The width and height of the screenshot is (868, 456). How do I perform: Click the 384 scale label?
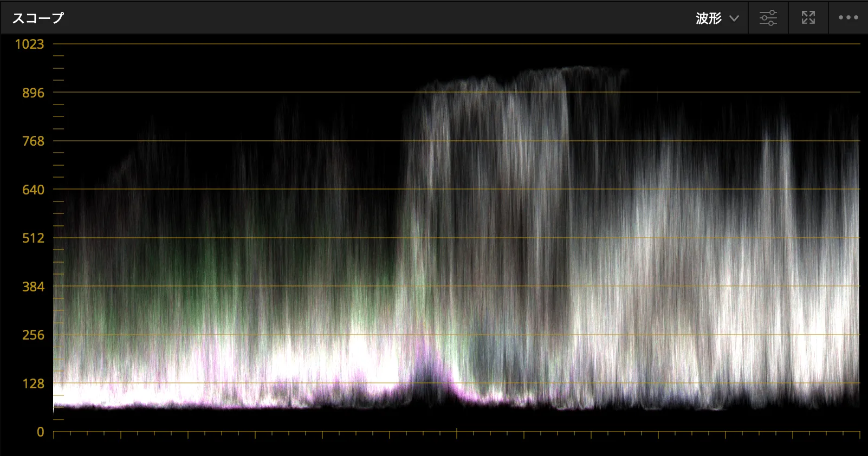[x=33, y=287]
